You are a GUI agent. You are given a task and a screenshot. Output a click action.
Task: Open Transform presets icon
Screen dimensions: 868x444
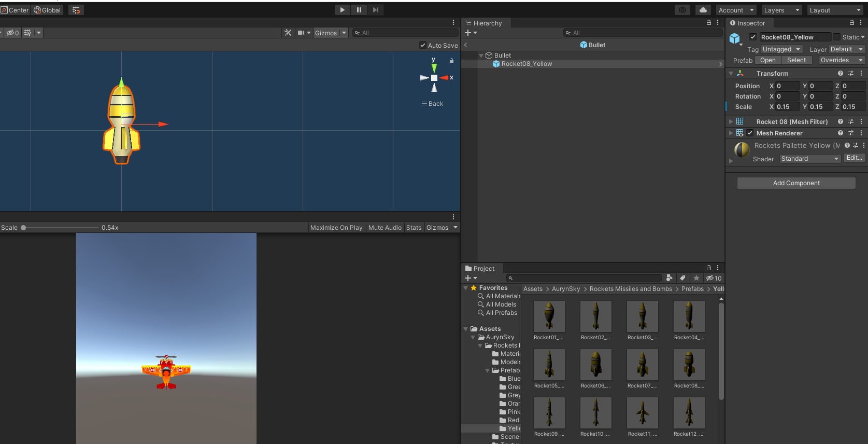[x=851, y=74]
